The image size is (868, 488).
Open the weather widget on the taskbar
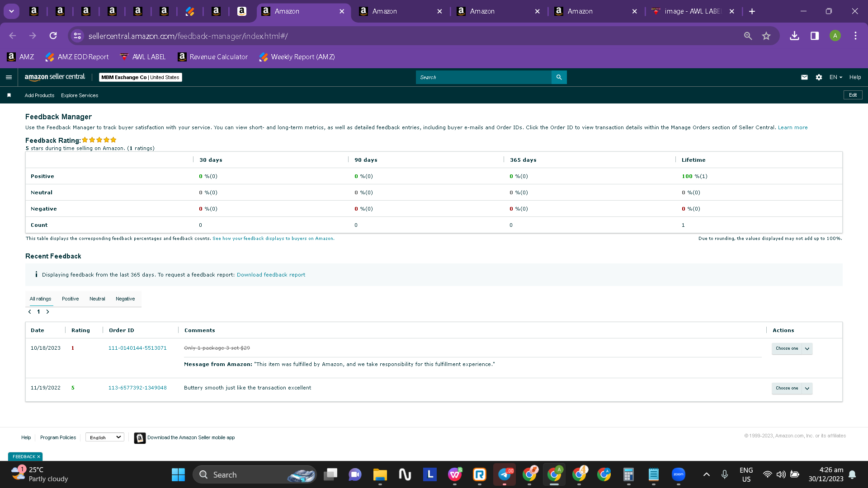40,474
